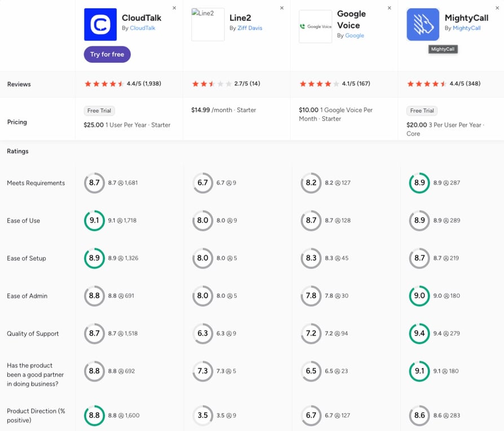Open the MightyCall vendor link
504x431 pixels.
click(x=467, y=28)
